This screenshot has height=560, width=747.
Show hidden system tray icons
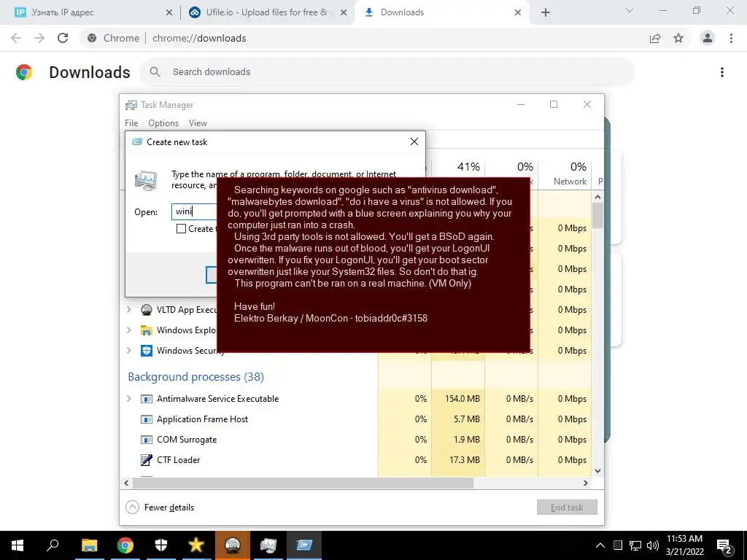(600, 545)
